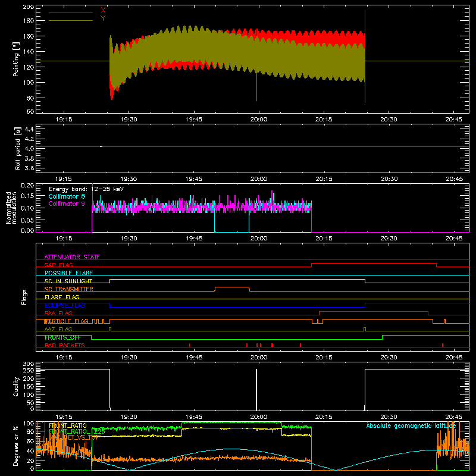Viewport: 476px width, 476px height.
Task: Click the red 'X' legend label
Action: click(x=103, y=11)
